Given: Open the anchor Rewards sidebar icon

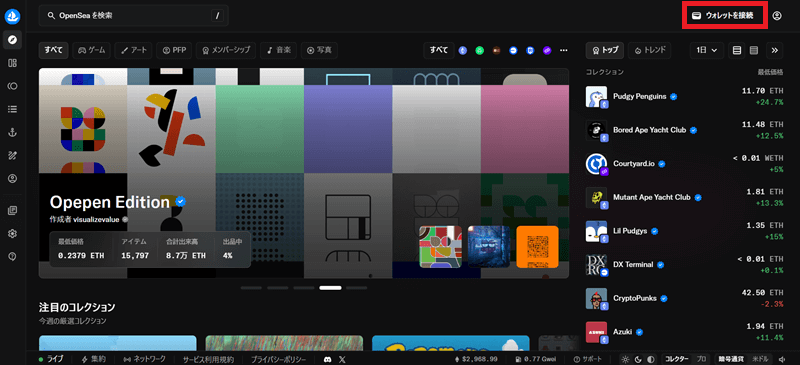Looking at the screenshot, I should (12, 132).
